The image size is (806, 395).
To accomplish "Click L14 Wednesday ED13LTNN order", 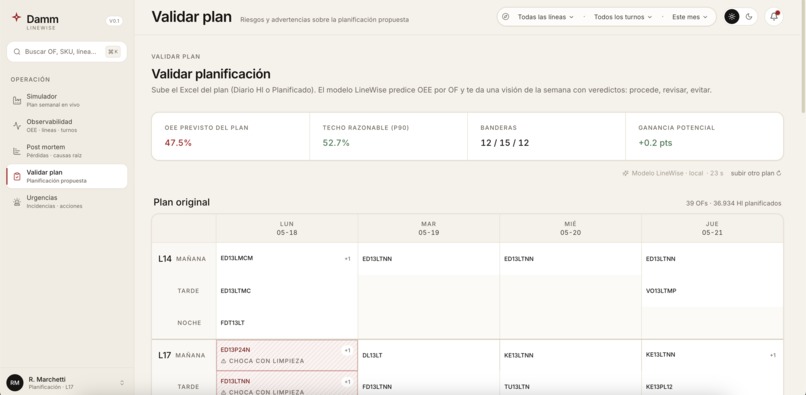I will coord(519,259).
